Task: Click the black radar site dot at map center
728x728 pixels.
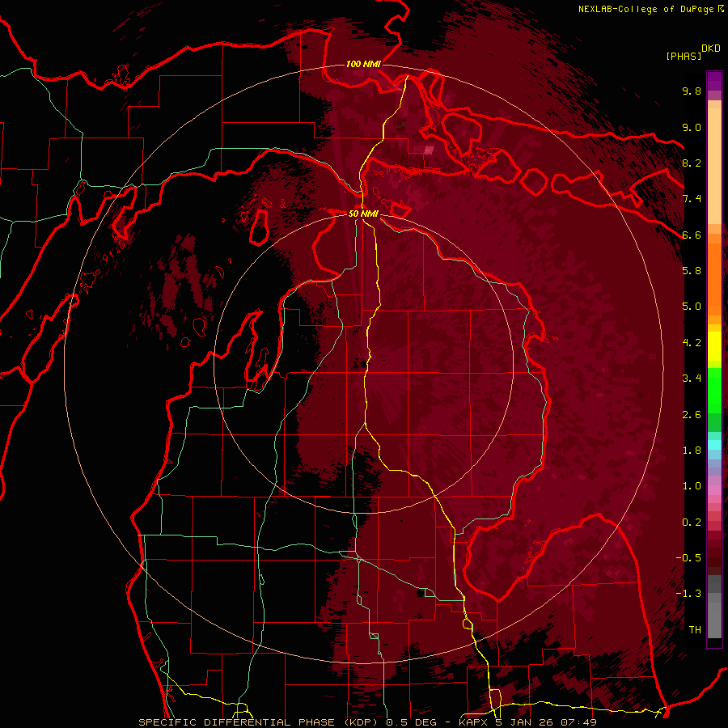Action: 363,365
